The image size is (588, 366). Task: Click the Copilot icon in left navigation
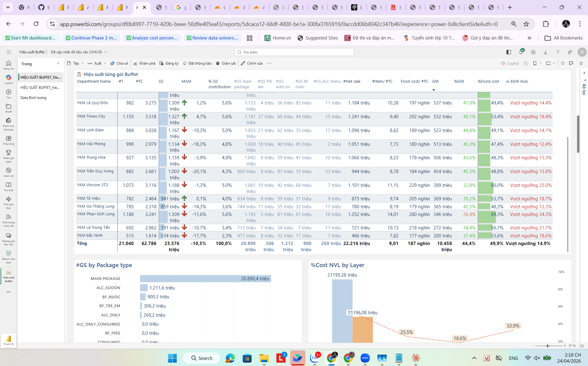click(9, 79)
